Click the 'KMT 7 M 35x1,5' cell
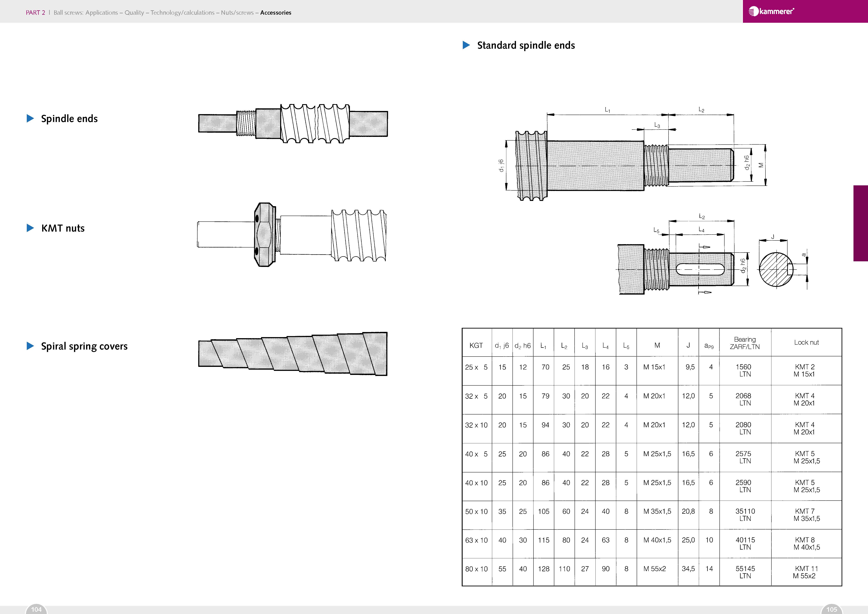 pos(807,515)
